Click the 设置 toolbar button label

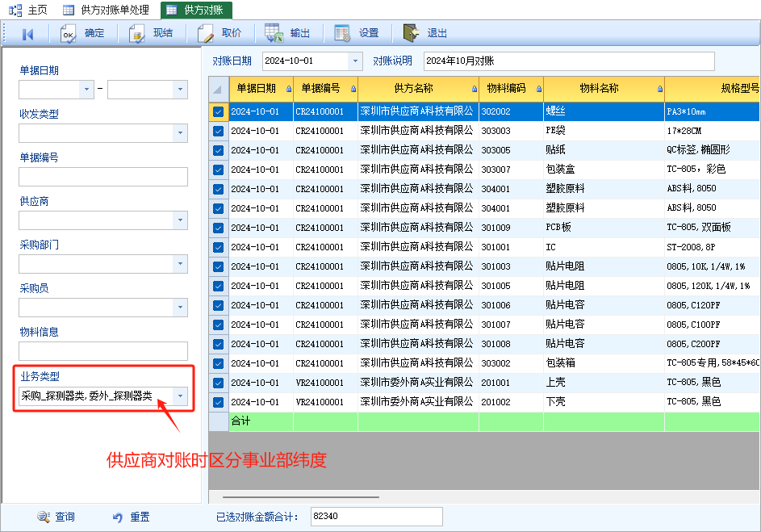tap(369, 33)
